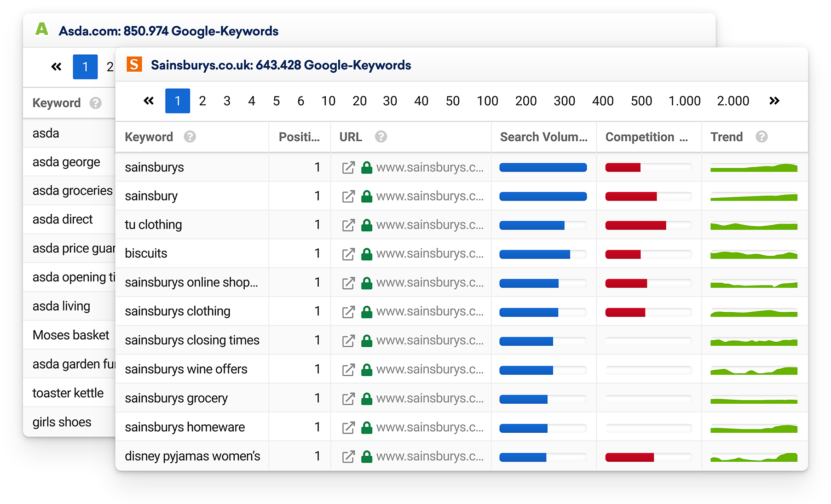Click help icon next to URL column header
831x504 pixels.
[381, 137]
